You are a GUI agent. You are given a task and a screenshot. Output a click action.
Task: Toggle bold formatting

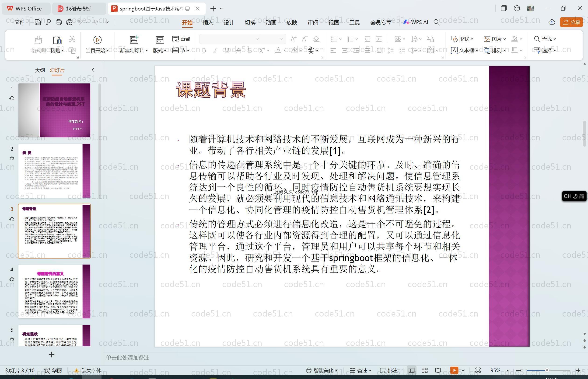point(204,50)
